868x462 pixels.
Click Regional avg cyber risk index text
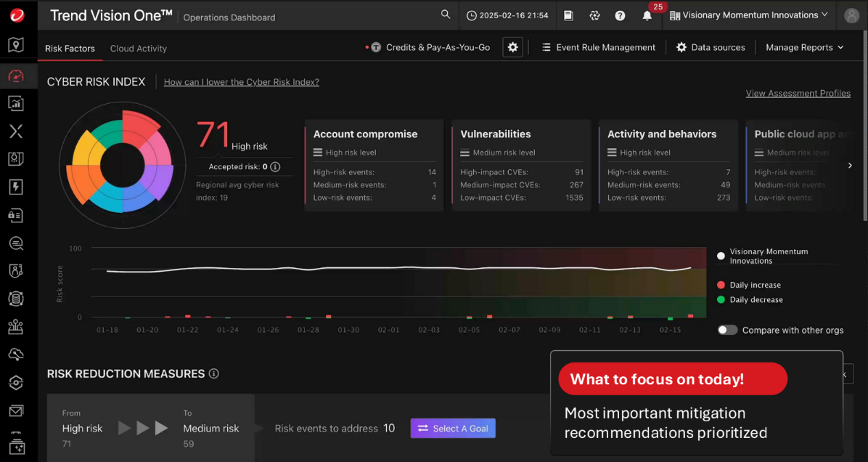pyautogui.click(x=237, y=191)
